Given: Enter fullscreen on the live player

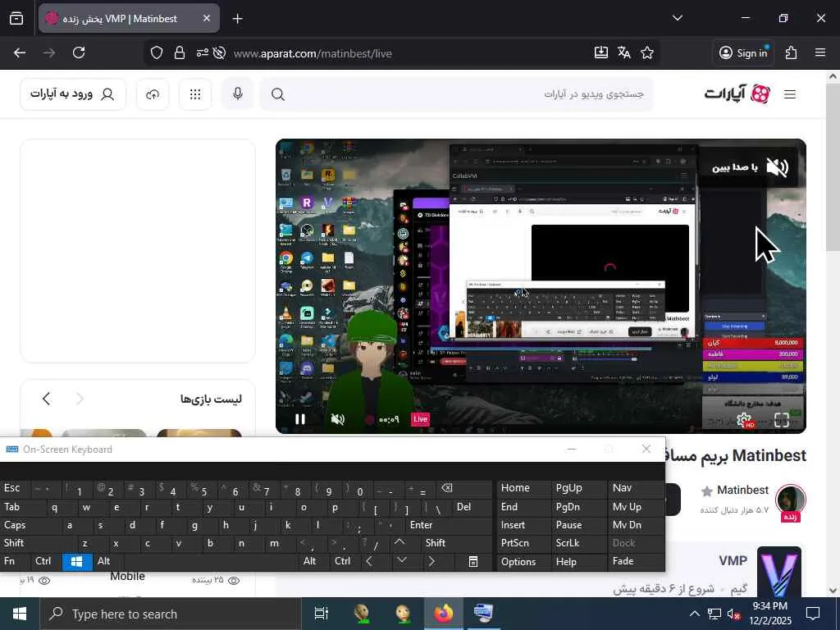Looking at the screenshot, I should (782, 419).
